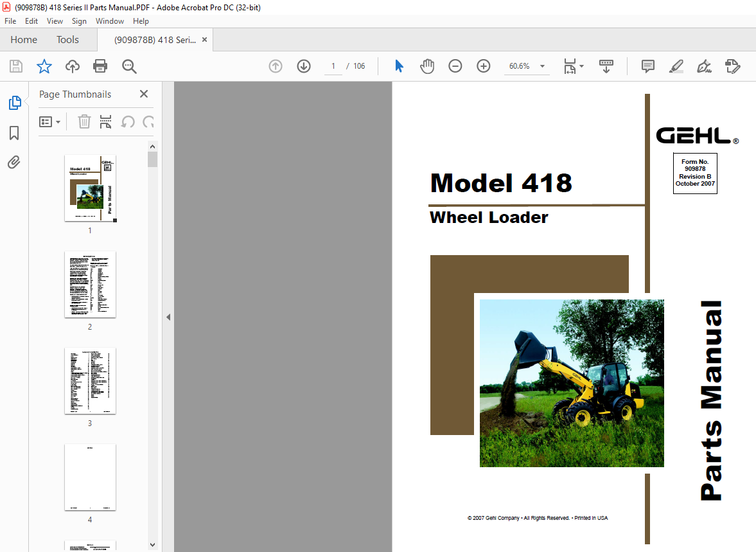The width and height of the screenshot is (756, 552).
Task: Click the vertical 'Parts Manual' text
Action: 711,400
